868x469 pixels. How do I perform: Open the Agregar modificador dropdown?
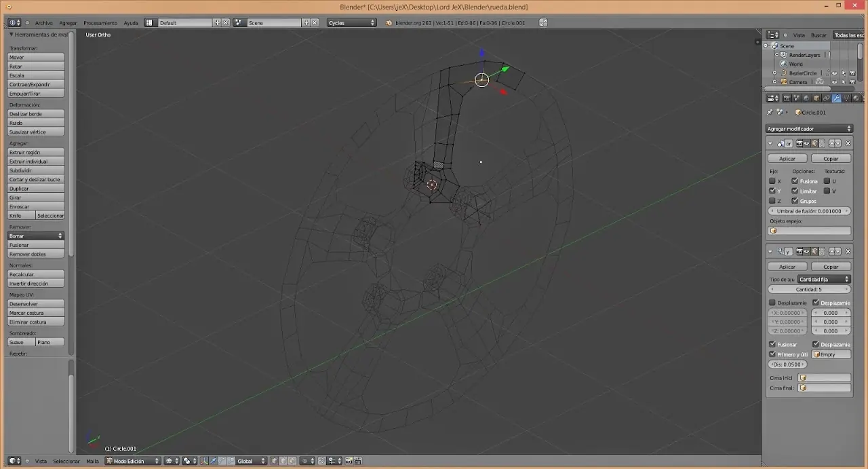(x=809, y=128)
